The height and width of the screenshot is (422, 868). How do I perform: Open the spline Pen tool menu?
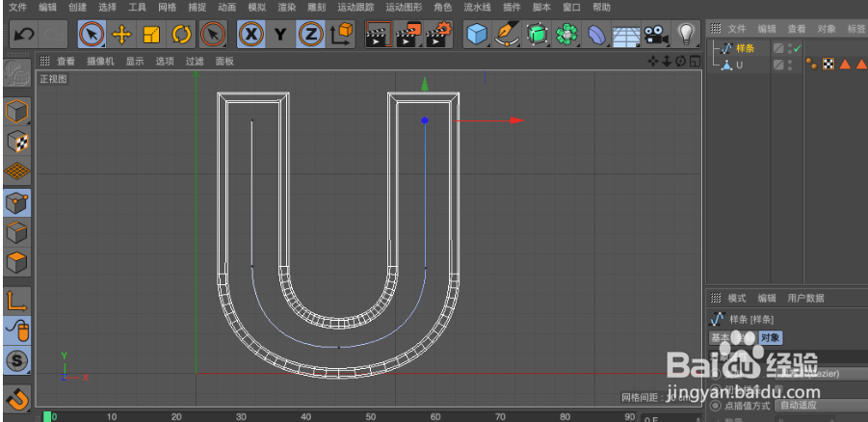(507, 35)
